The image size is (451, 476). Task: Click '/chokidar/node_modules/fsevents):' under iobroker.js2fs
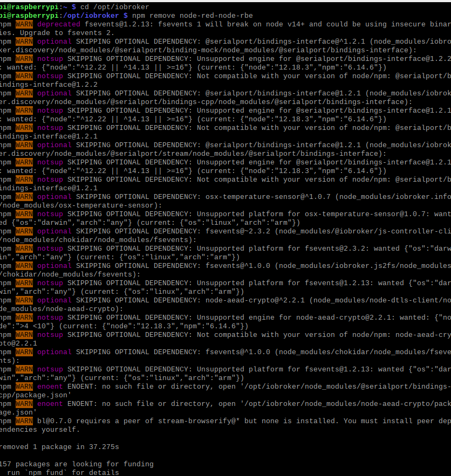(71, 274)
